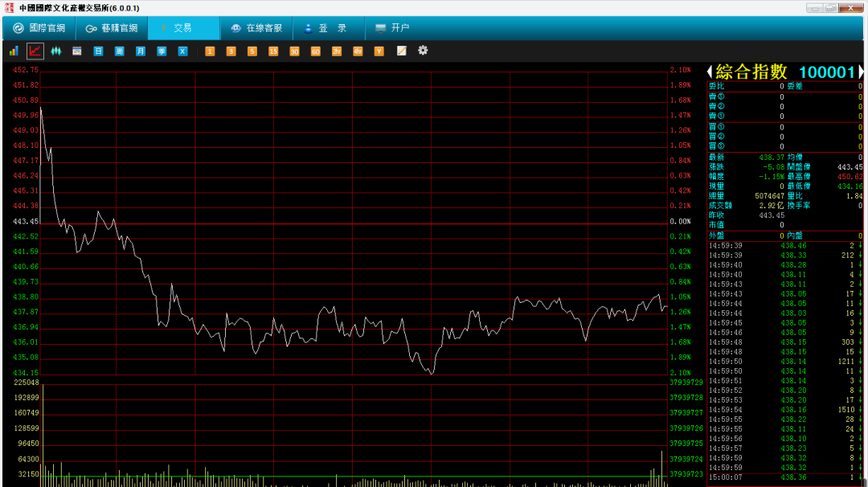Image resolution: width=868 pixels, height=487 pixels.
Task: Click the colored bar chart icon
Action: (14, 51)
